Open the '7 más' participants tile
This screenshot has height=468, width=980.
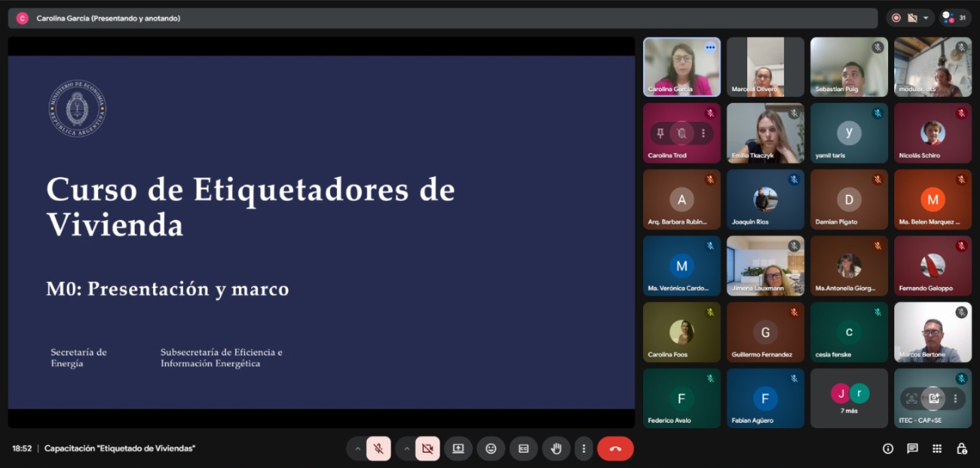point(849,398)
